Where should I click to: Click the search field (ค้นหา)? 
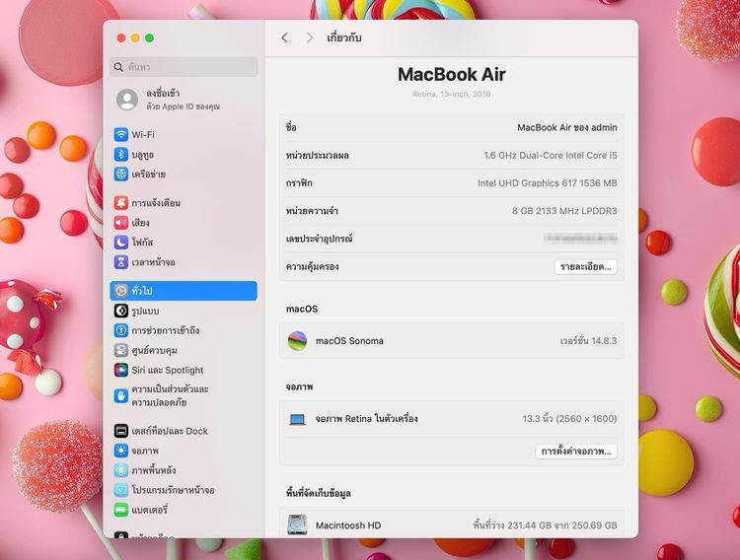tap(185, 67)
